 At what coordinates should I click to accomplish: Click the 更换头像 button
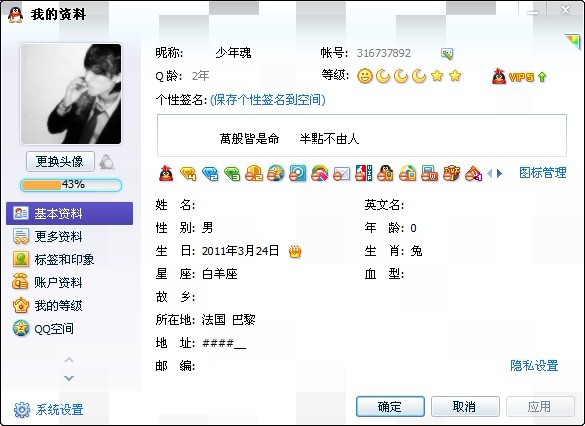[60, 162]
